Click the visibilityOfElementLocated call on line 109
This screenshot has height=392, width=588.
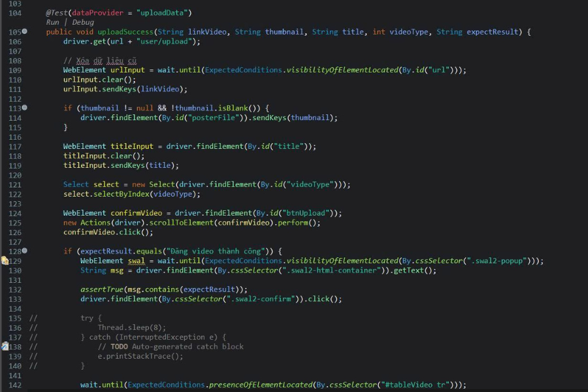click(342, 70)
